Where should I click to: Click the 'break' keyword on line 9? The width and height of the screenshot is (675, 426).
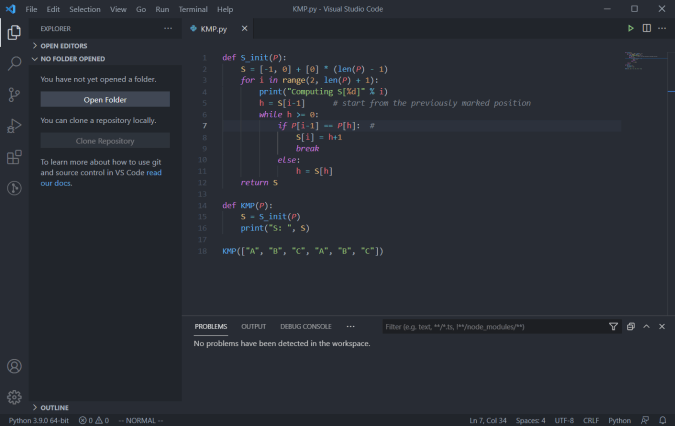307,148
